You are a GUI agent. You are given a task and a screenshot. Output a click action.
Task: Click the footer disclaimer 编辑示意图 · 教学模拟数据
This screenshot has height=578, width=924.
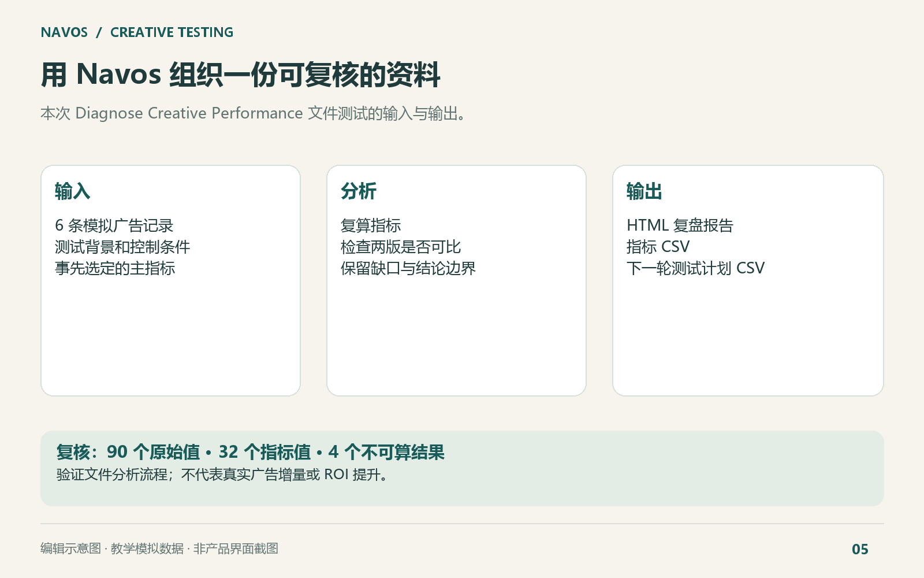[159, 549]
